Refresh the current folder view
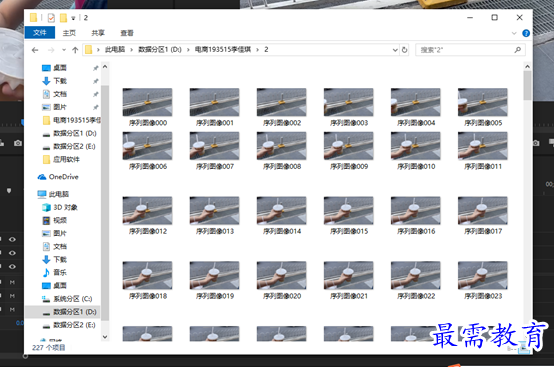The image size is (554, 367). 405,50
